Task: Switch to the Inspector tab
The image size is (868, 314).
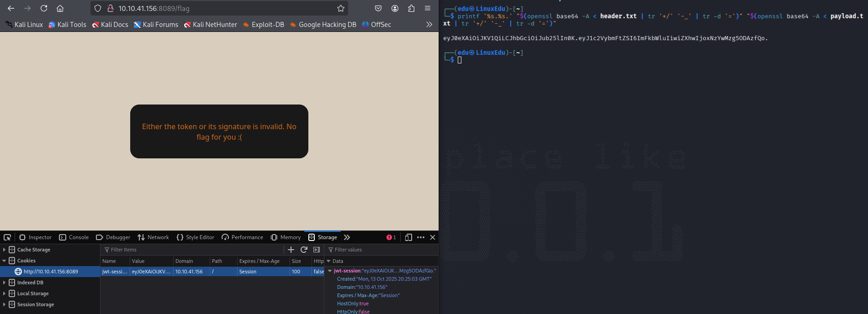Action: pos(36,237)
